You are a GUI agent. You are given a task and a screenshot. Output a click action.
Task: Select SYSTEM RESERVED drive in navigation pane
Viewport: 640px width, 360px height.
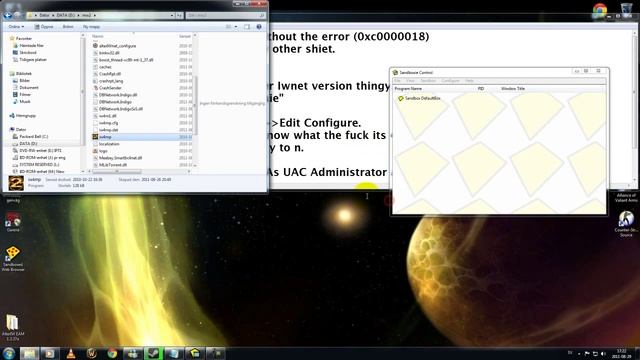pyautogui.click(x=36, y=164)
